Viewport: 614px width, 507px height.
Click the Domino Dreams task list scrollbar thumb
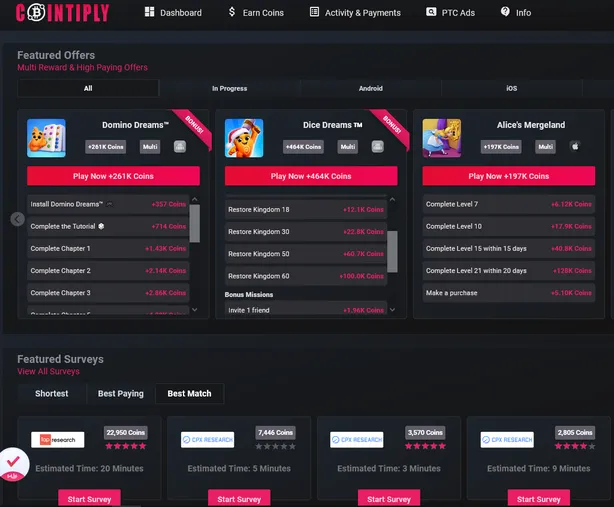coord(195,224)
